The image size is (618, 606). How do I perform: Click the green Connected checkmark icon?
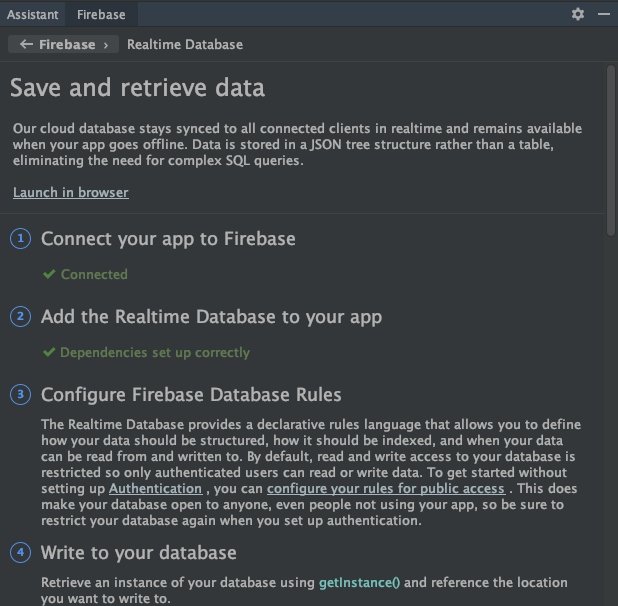pyautogui.click(x=49, y=274)
